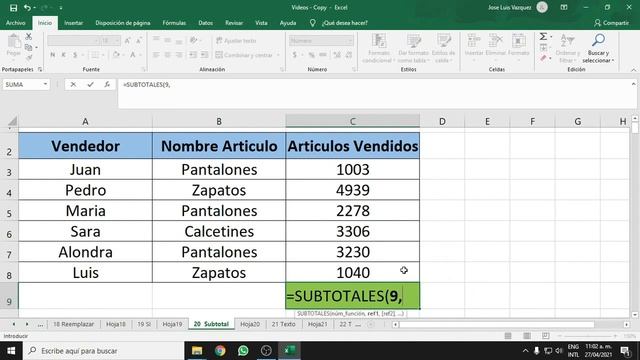Viewport: 640px width, 360px height.
Task: Click the sheet tabs ellipsis button
Action: [x=40, y=324]
